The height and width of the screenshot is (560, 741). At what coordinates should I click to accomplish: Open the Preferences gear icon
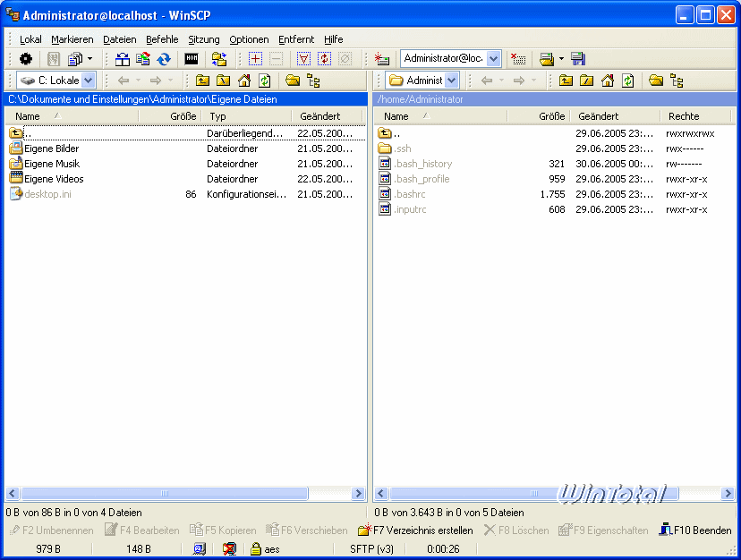26,59
